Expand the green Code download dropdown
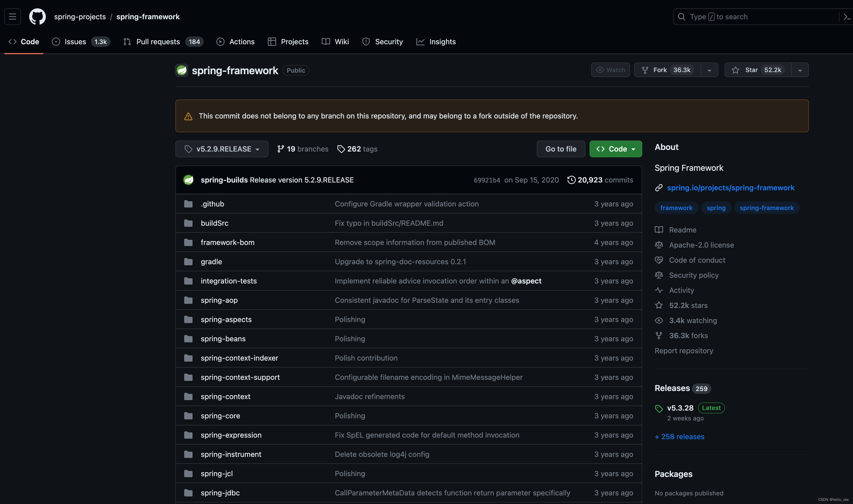This screenshot has height=504, width=853. pos(615,149)
